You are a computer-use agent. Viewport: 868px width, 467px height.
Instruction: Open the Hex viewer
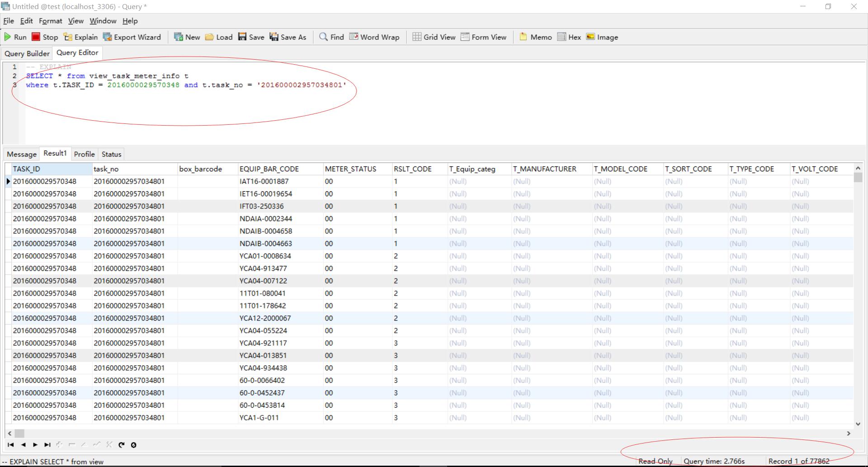569,37
